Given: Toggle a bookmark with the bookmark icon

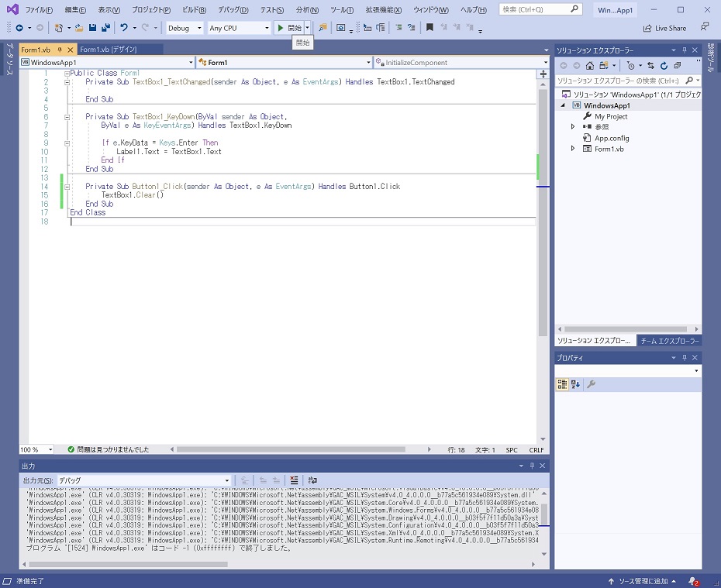Looking at the screenshot, I should (429, 28).
